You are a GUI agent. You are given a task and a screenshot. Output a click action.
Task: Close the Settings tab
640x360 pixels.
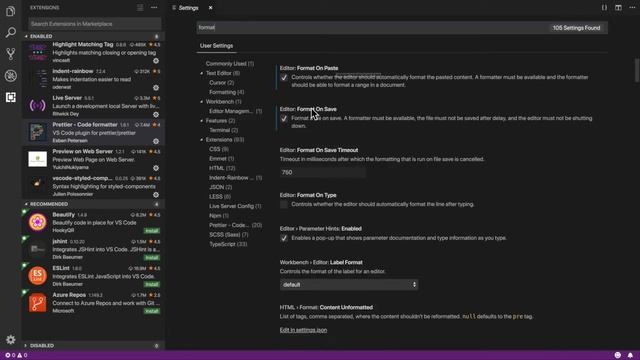coord(210,8)
